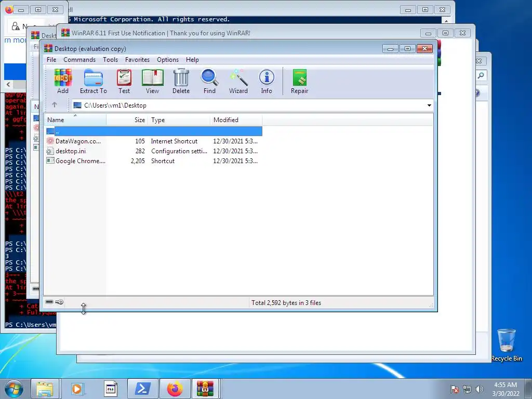Click the Extract To toolbar icon
The width and height of the screenshot is (532, 399).
[94, 82]
